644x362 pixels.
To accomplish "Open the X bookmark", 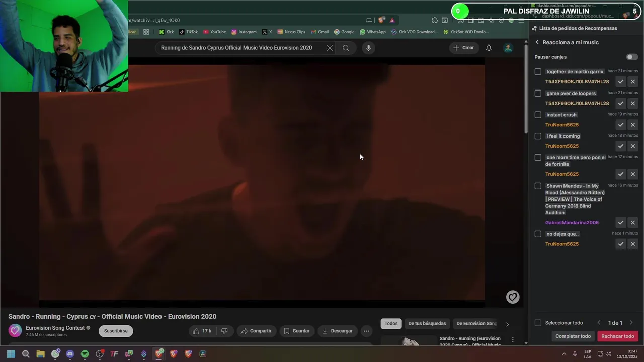I will [x=267, y=32].
